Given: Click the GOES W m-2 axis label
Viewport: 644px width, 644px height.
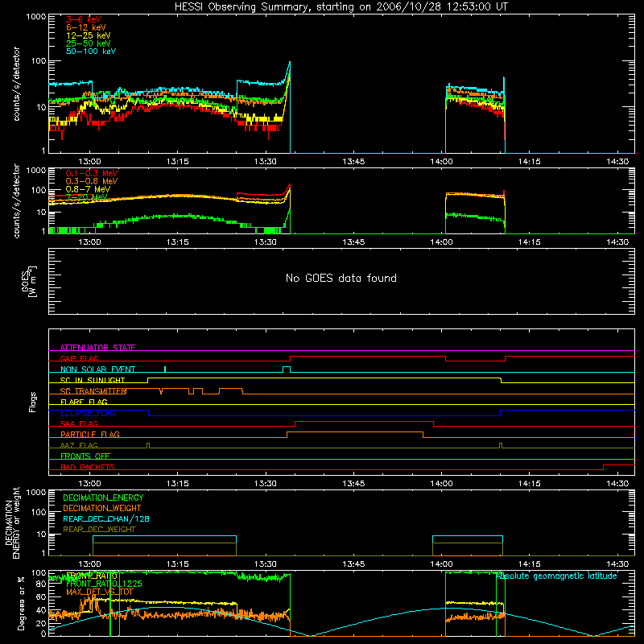Looking at the screenshot, I should (x=29, y=281).
